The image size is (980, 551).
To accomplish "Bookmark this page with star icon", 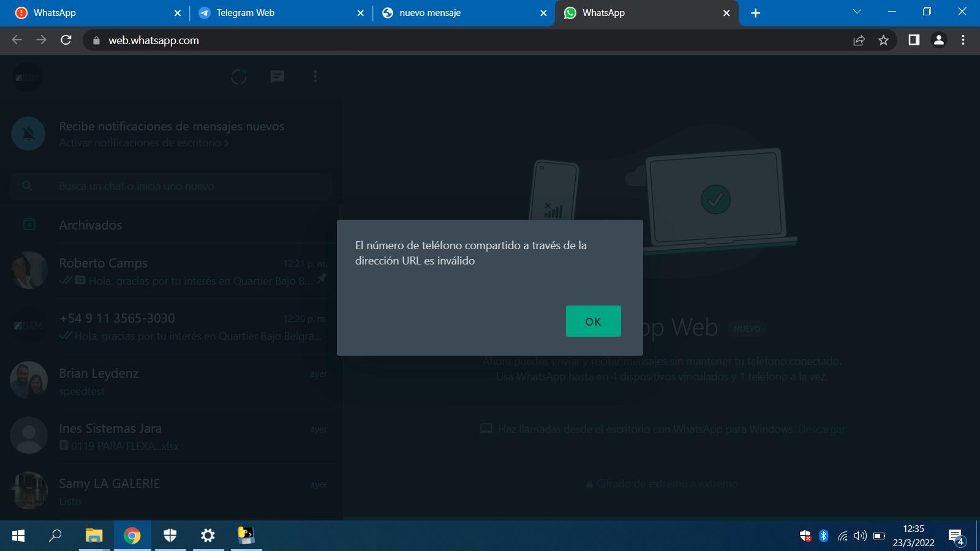I will click(883, 40).
